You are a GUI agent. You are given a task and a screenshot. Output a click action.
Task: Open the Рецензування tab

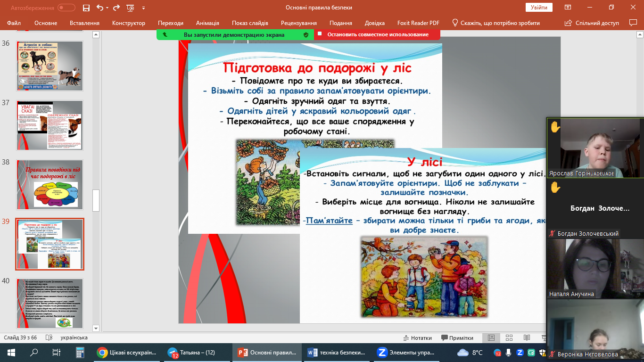tap(299, 23)
